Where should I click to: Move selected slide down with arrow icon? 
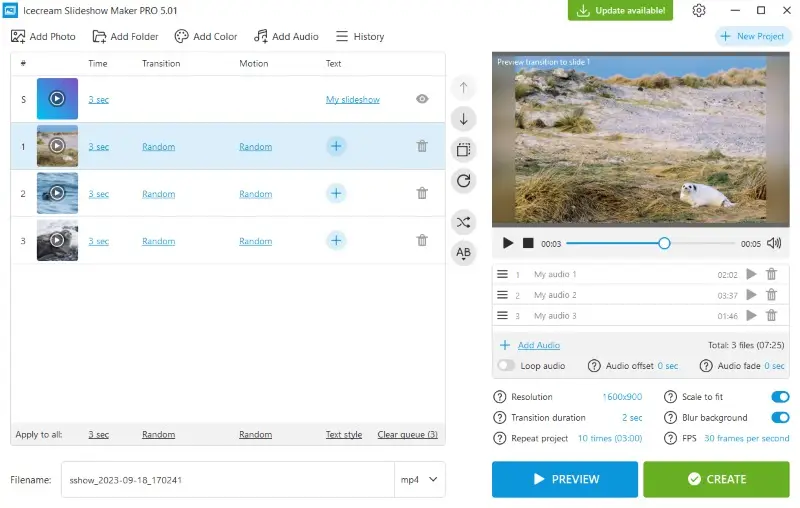click(463, 119)
